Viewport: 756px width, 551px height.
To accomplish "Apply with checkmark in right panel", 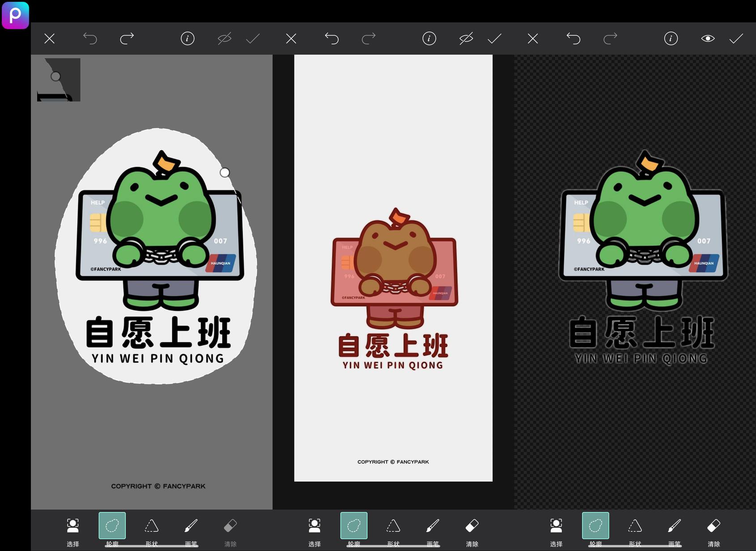I will coord(736,39).
